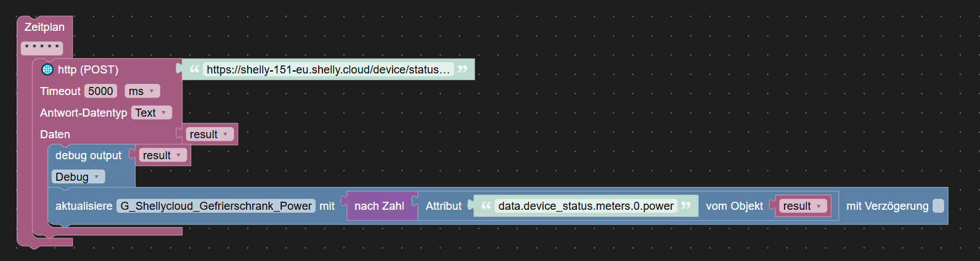The height and width of the screenshot is (261, 980).
Task: Click the data.device_status.meters.0.power text field
Action: tap(586, 206)
